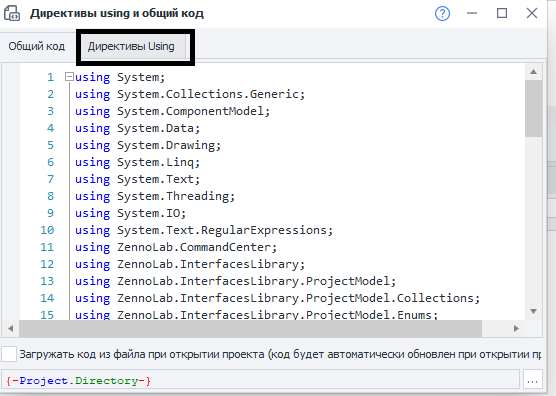This screenshot has height=396, width=556.
Task: Minimize the Директивы using dialog
Action: 472,13
